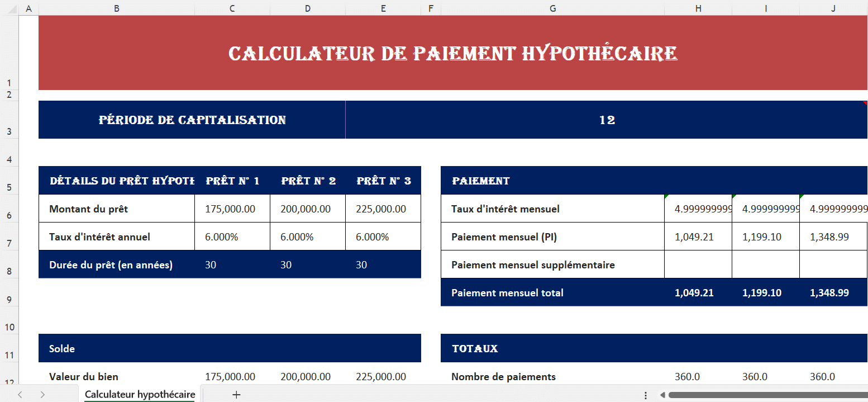
Task: Select row 9 header
Action: pos(9,299)
